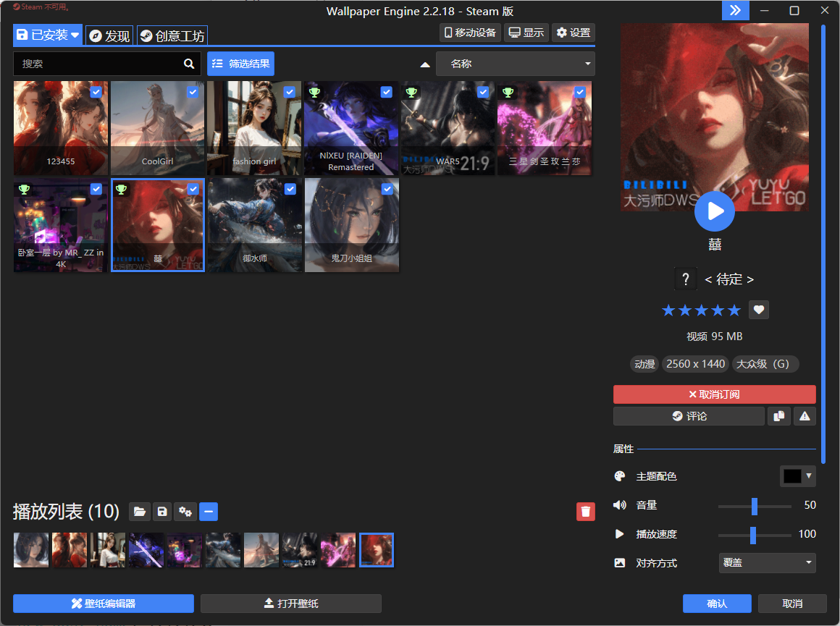The image size is (840, 626).
Task: Click 打开壁纸 open wallpaper button
Action: (x=291, y=604)
